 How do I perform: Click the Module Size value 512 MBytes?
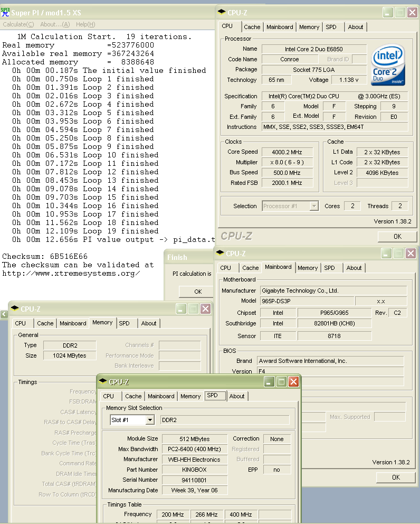pos(195,439)
